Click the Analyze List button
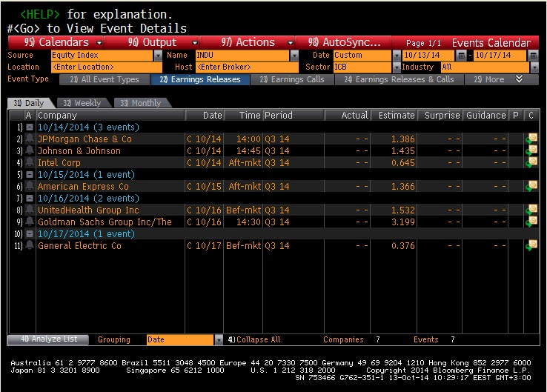 click(x=48, y=339)
